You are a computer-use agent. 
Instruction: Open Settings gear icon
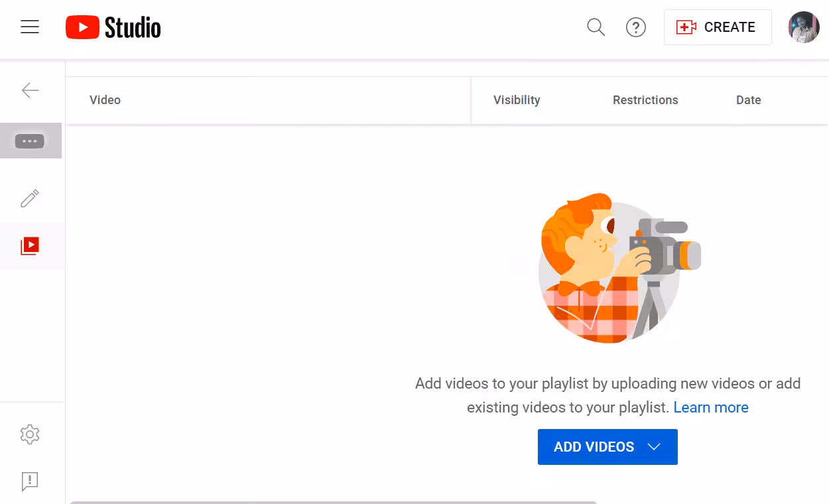coord(30,434)
